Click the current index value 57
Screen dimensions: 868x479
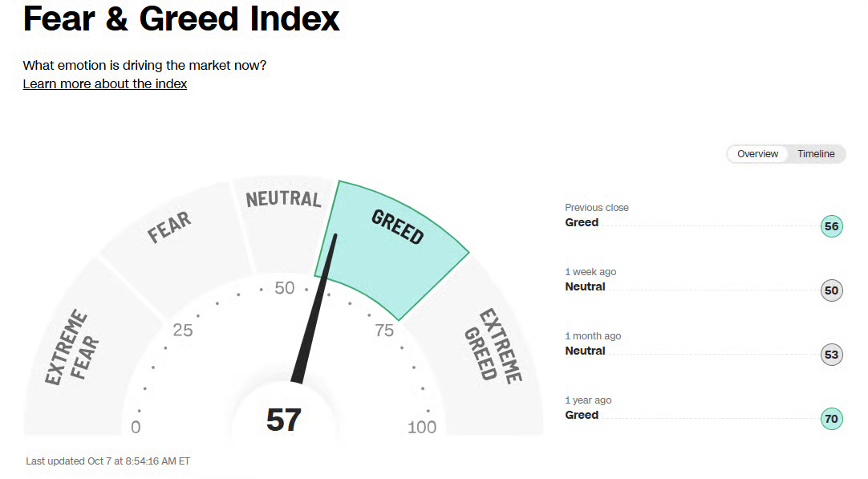[x=283, y=420]
